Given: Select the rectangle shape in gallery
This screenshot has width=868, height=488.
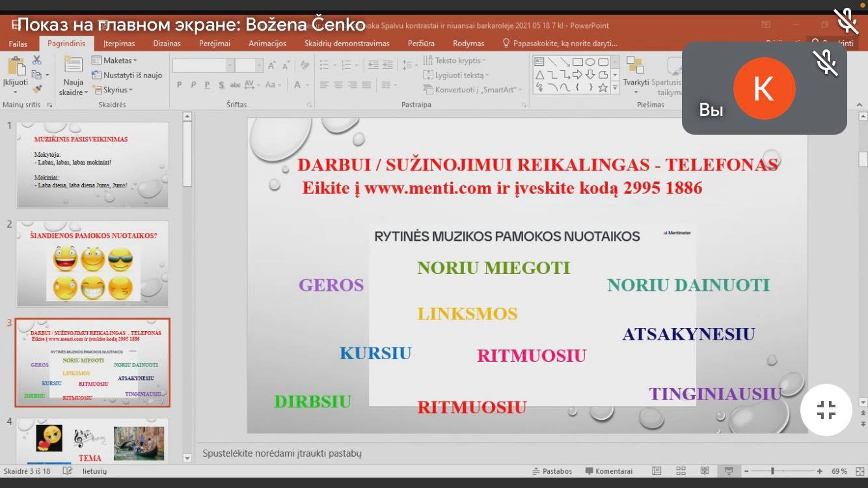Looking at the screenshot, I should pos(577,62).
